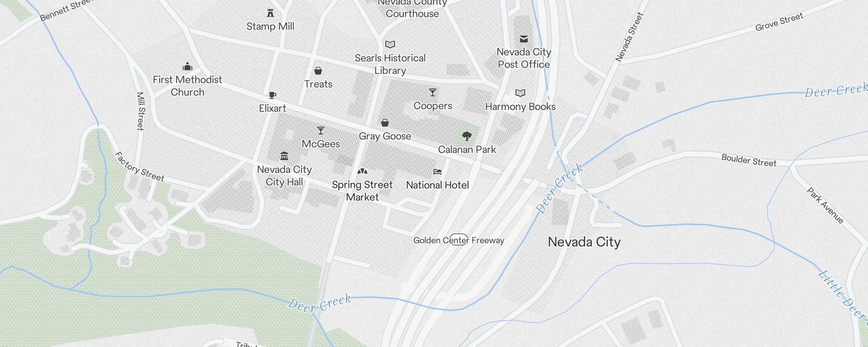The height and width of the screenshot is (347, 868).
Task: Open the Nevada City Post Office icon
Action: [x=524, y=39]
